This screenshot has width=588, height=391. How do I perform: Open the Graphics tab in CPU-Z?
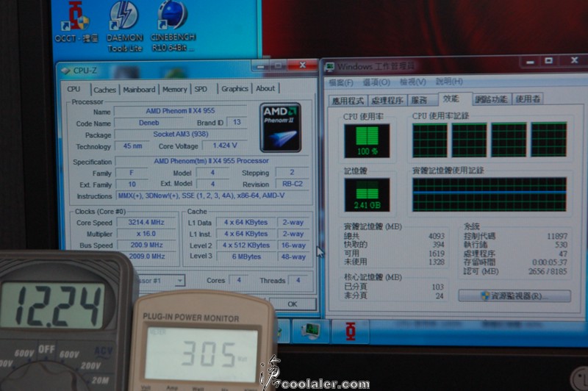234,88
